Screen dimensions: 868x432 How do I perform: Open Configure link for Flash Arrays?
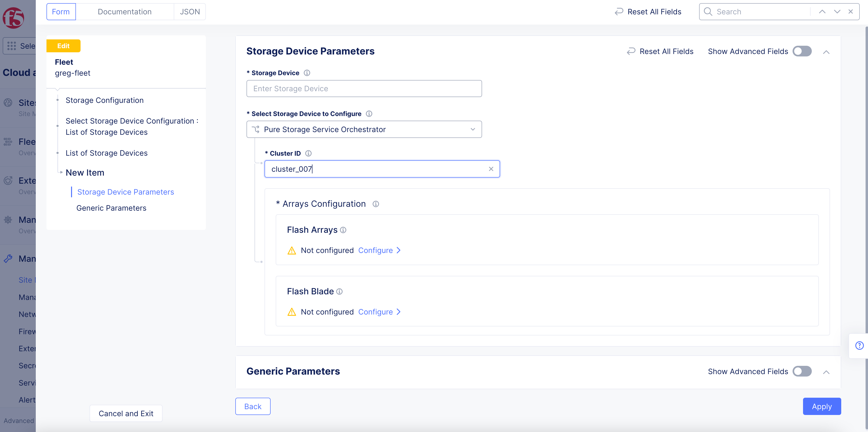point(376,250)
